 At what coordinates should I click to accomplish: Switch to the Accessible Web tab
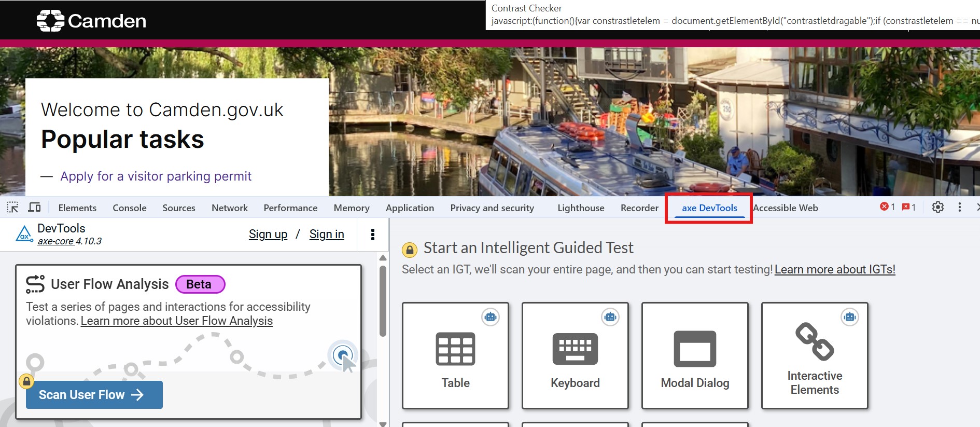coord(785,208)
